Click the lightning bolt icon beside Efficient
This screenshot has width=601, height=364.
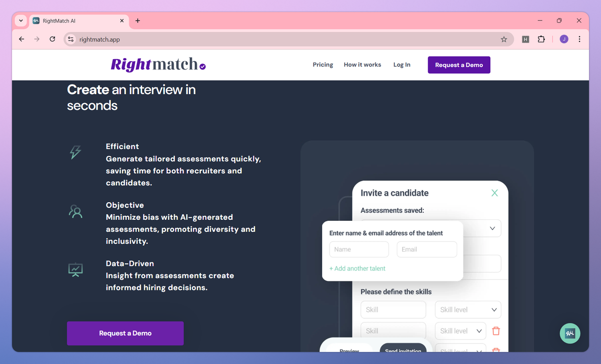pyautogui.click(x=76, y=152)
